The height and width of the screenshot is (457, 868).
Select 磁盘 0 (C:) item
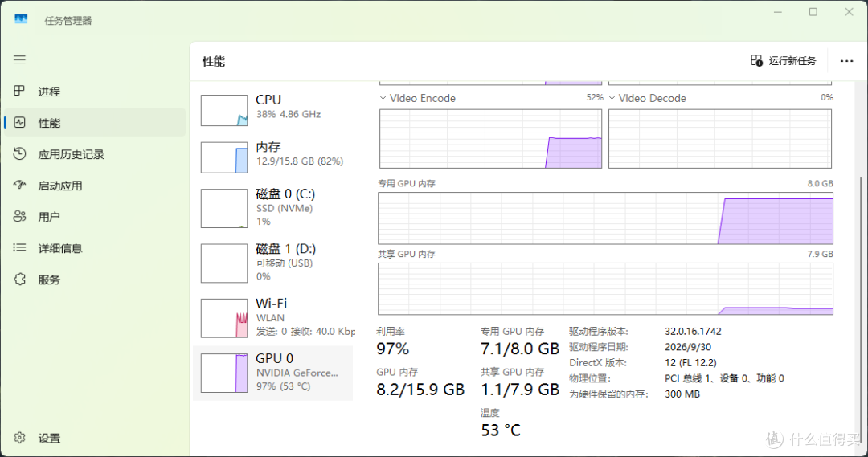click(x=273, y=208)
